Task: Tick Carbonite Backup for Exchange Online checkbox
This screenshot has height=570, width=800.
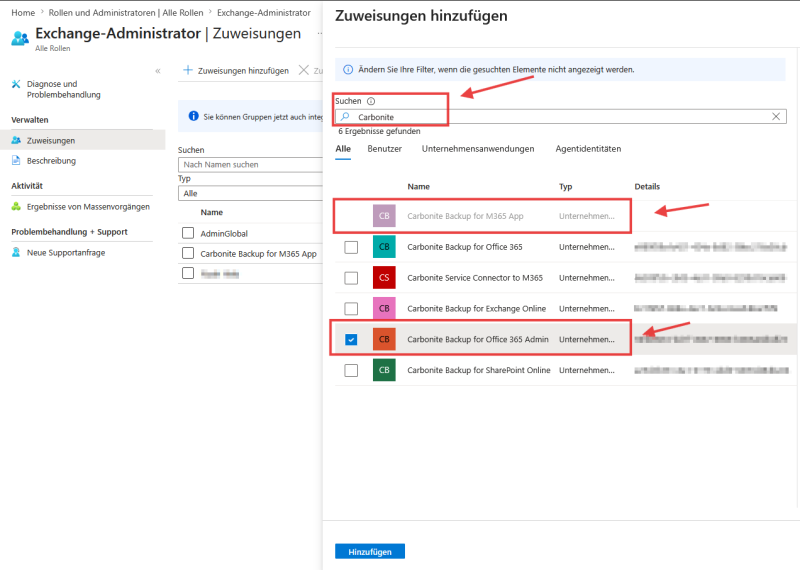Action: pyautogui.click(x=351, y=309)
